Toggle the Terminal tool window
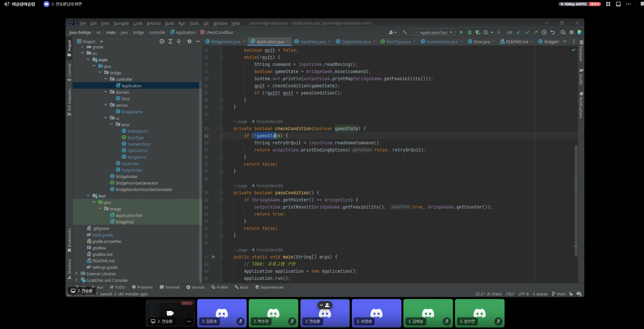This screenshot has height=329, width=644. pyautogui.click(x=169, y=287)
